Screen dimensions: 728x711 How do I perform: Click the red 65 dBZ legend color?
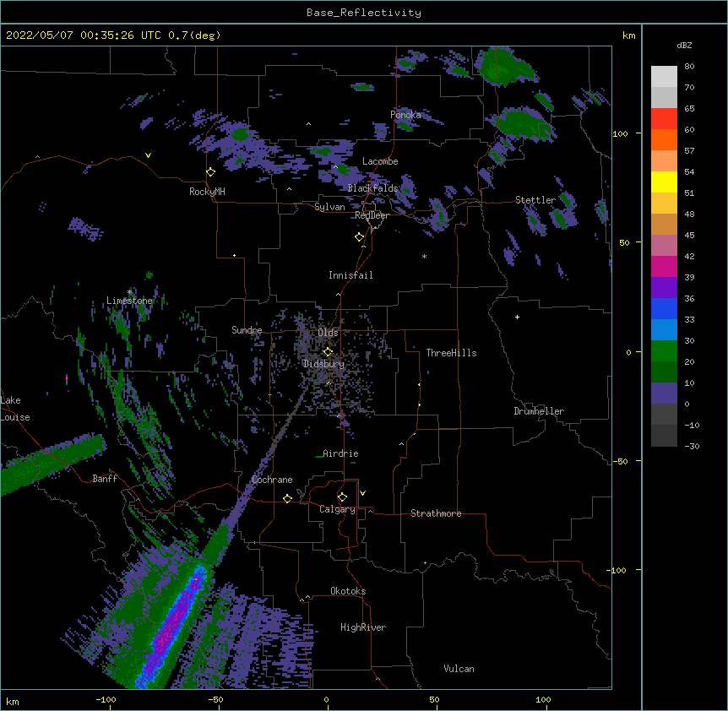point(664,119)
